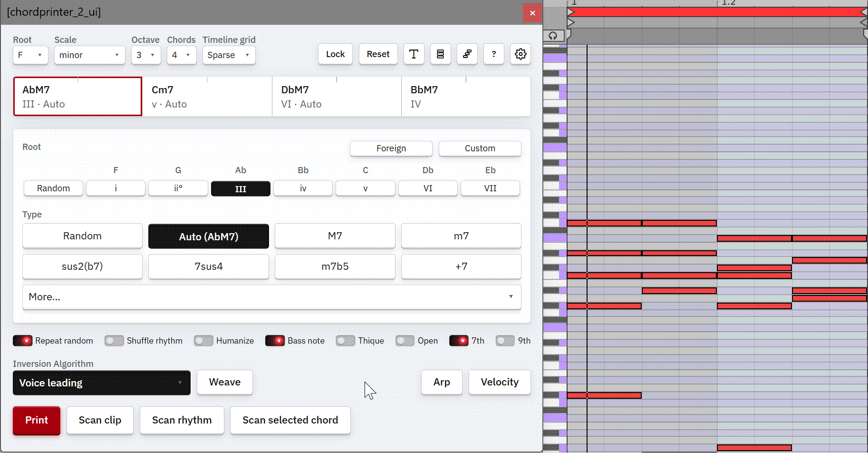Screen dimensions: 868x453
Task: Click the Foreign root button
Action: point(391,148)
